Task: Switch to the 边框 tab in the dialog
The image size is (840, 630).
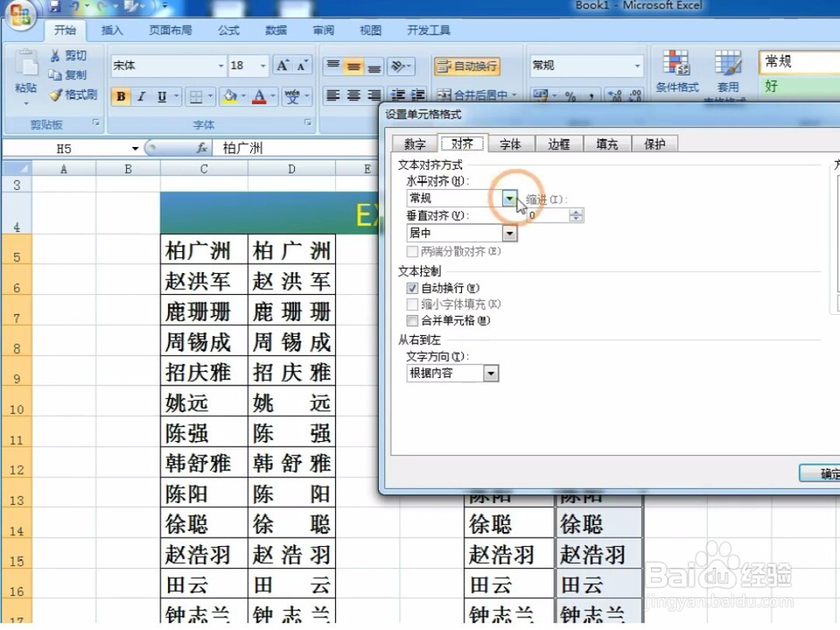Action: 559,144
